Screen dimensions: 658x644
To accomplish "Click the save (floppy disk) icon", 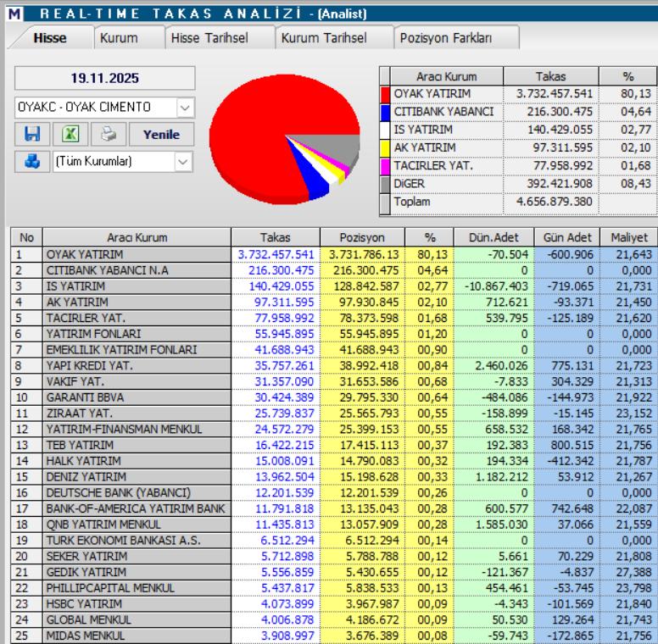I will pos(32,134).
